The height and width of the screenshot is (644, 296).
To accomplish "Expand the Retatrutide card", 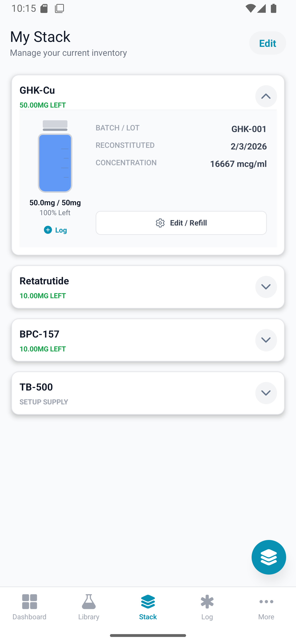I will click(x=266, y=287).
